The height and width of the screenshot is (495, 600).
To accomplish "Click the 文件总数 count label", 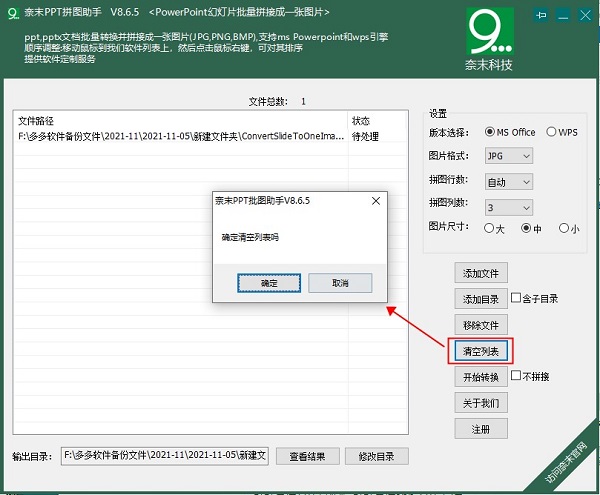I will (277, 102).
